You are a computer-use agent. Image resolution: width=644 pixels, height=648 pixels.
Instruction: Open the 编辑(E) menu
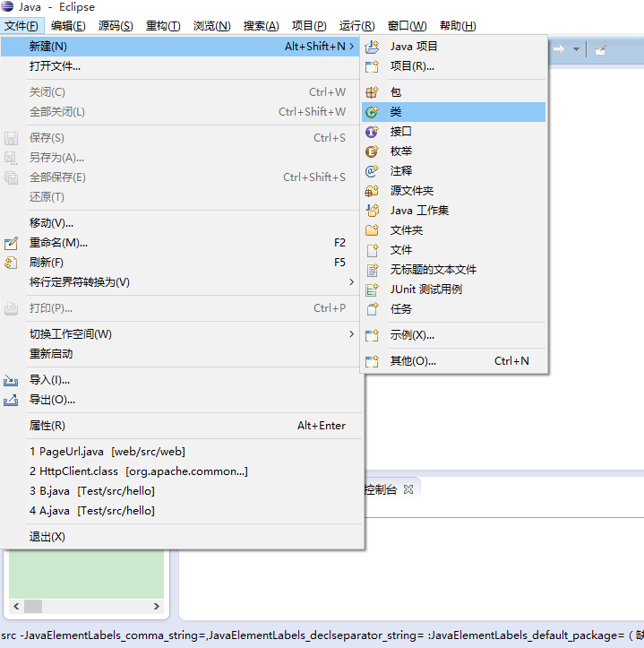pos(68,26)
